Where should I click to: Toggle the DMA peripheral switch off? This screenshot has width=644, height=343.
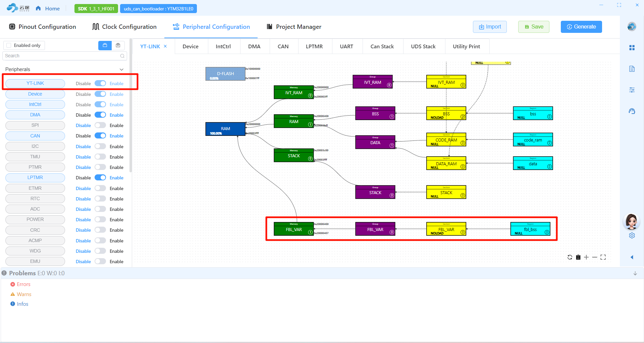(100, 115)
